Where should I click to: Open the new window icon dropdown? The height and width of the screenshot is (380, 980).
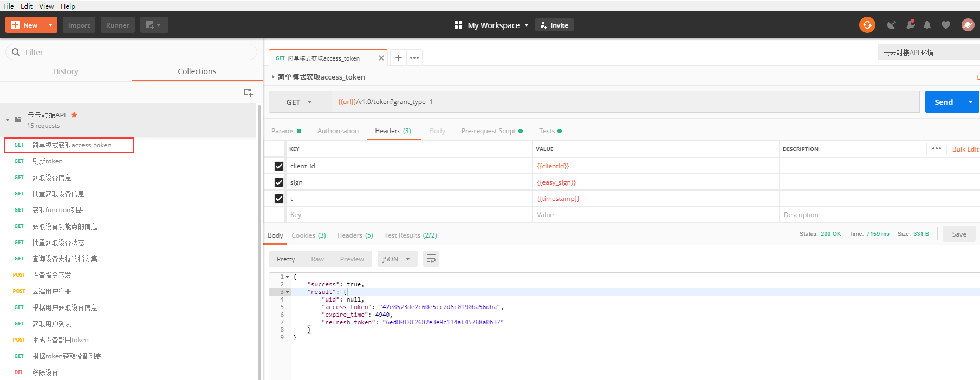(154, 25)
